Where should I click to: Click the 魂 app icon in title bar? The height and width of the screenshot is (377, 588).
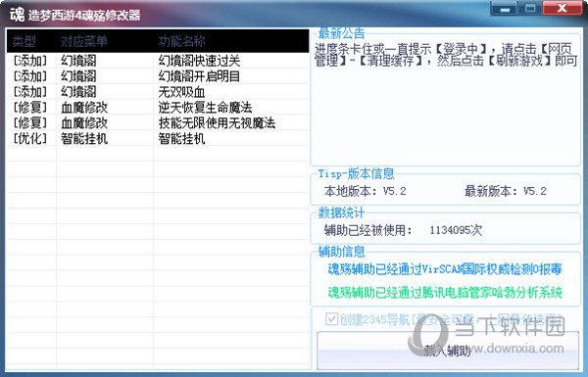(x=17, y=15)
